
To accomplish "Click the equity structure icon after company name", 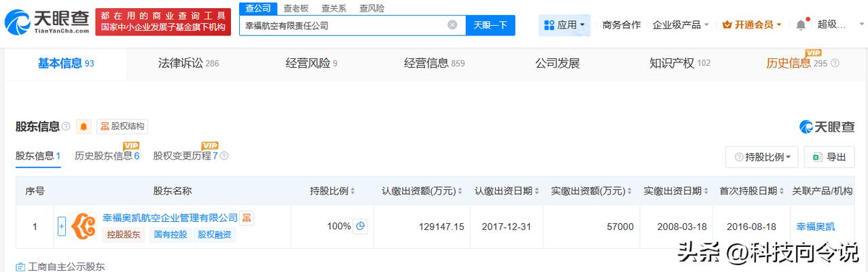I will pyautogui.click(x=247, y=218).
